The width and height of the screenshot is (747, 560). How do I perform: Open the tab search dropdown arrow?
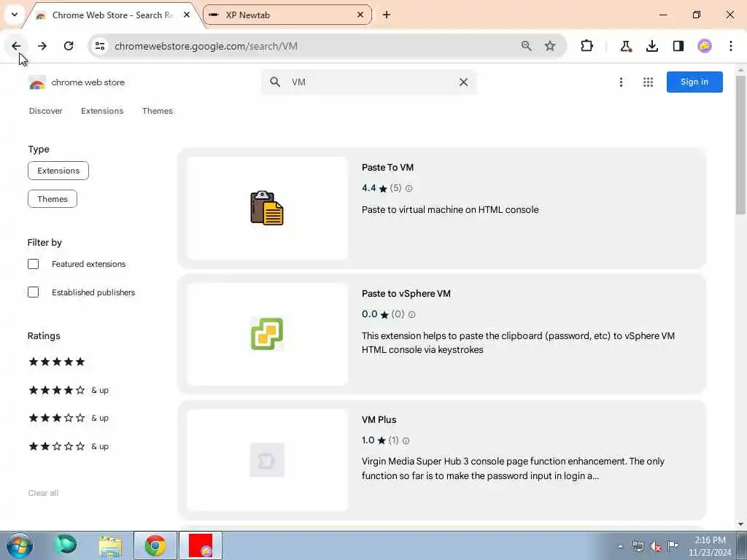point(15,15)
